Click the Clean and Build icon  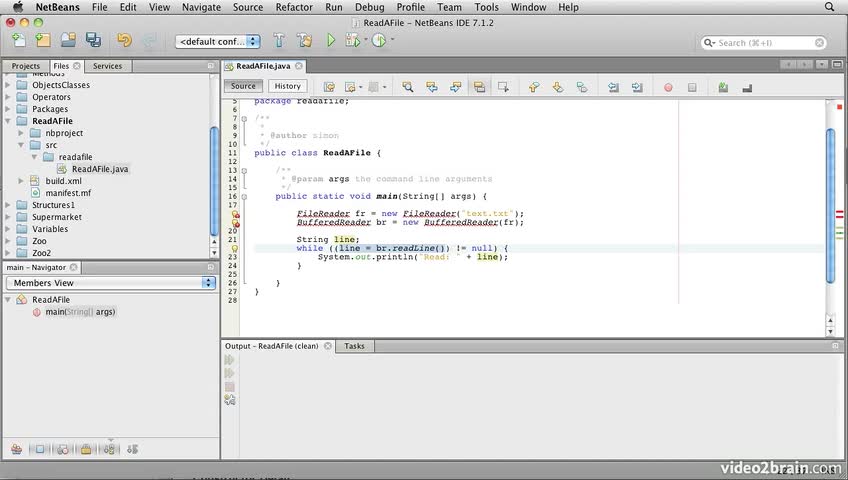pos(304,41)
